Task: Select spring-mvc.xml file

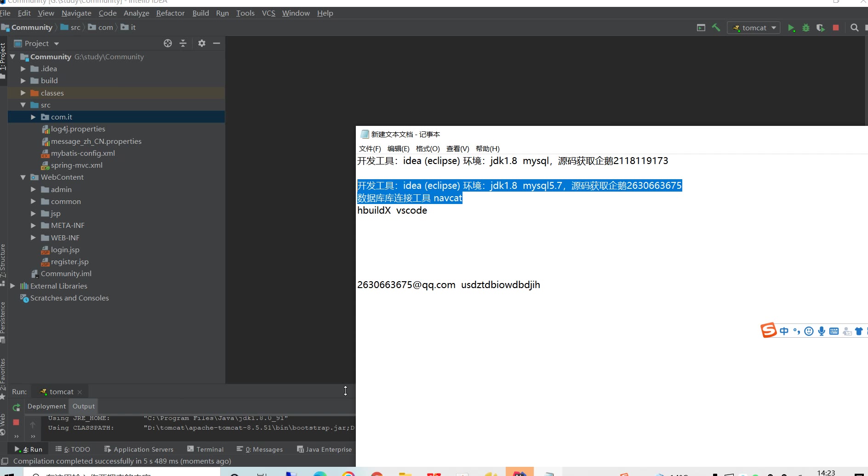Action: (76, 165)
